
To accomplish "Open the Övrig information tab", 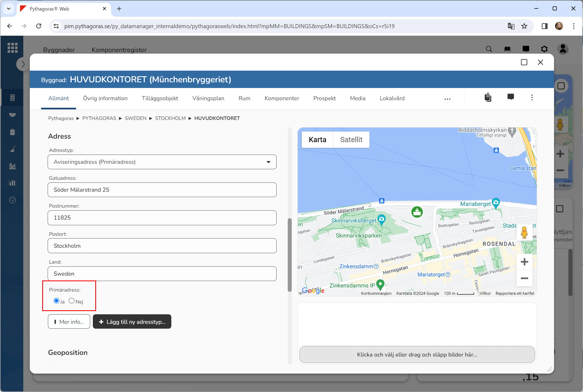I will coord(105,98).
